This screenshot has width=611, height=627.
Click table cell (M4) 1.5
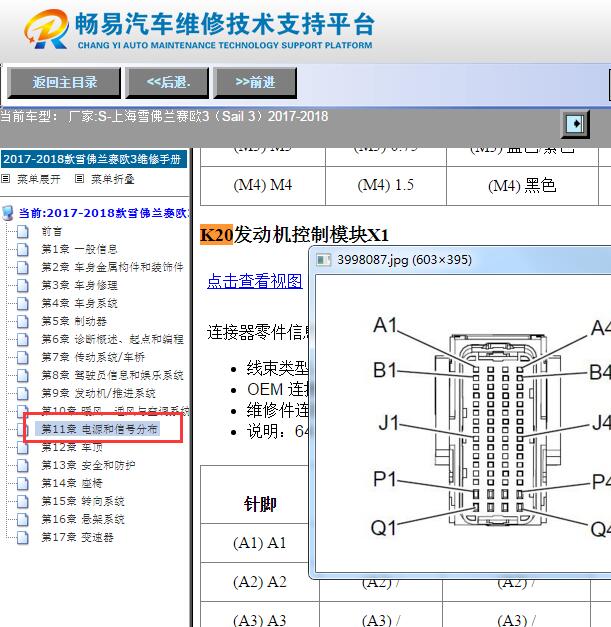385,185
